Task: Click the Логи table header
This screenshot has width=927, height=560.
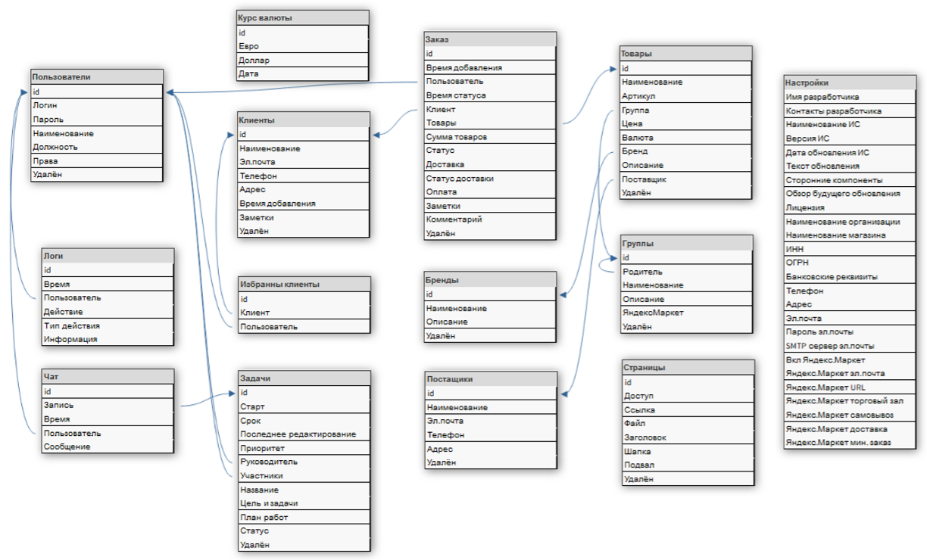Action: pos(108,255)
